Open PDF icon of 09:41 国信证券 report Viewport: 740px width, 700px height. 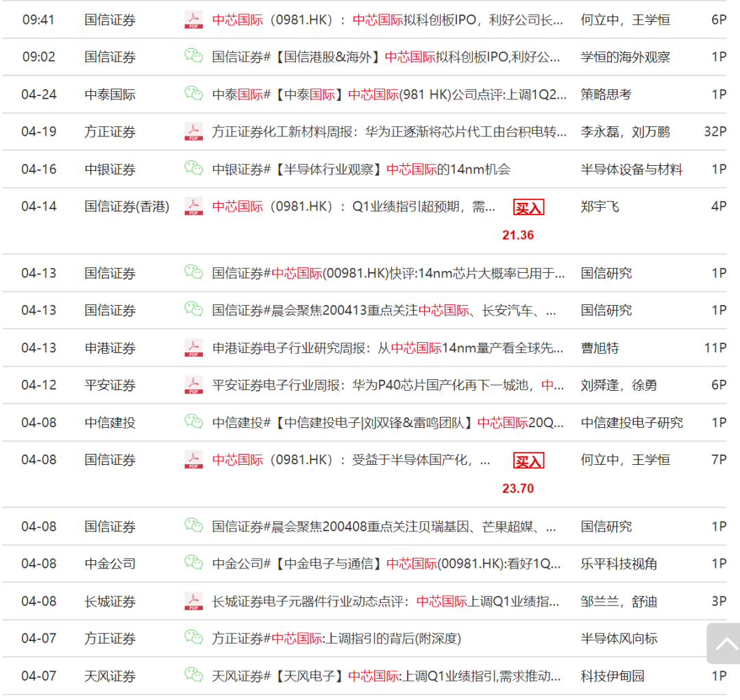coord(193,20)
